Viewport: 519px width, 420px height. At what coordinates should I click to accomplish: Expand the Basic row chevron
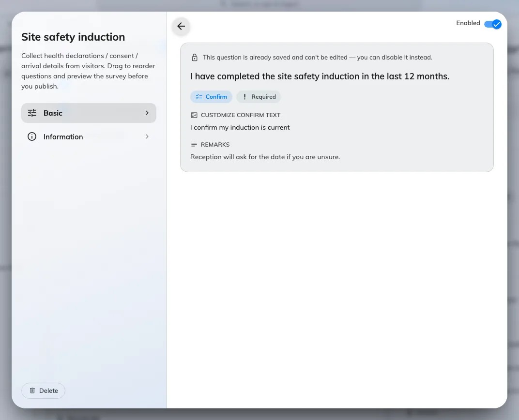[147, 113]
